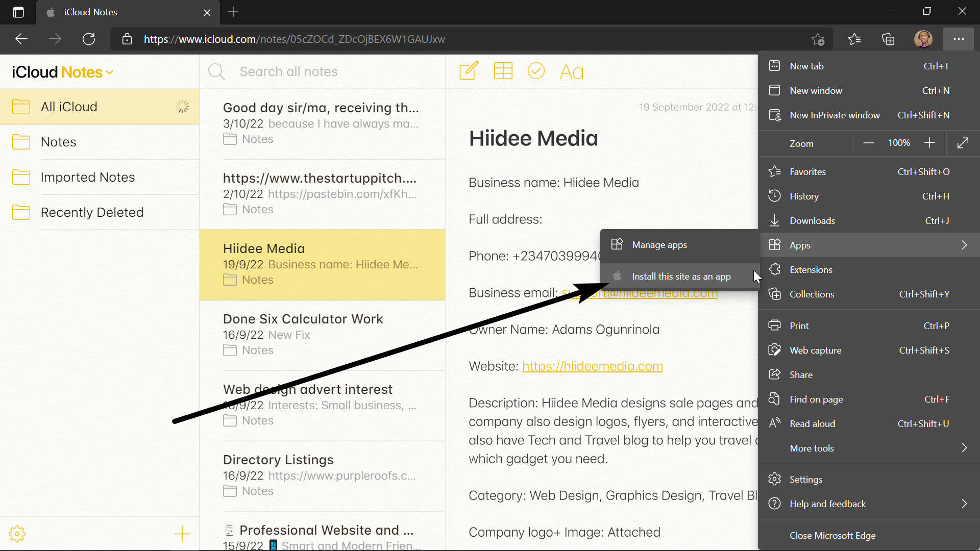Screen dimensions: 980x551
Task: Open tab actions menu icon
Action: tap(18, 12)
